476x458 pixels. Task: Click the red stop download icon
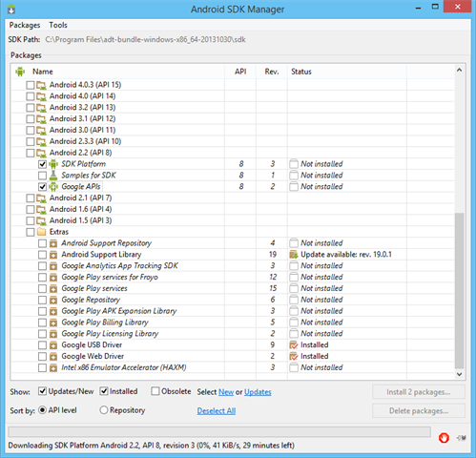click(444, 438)
